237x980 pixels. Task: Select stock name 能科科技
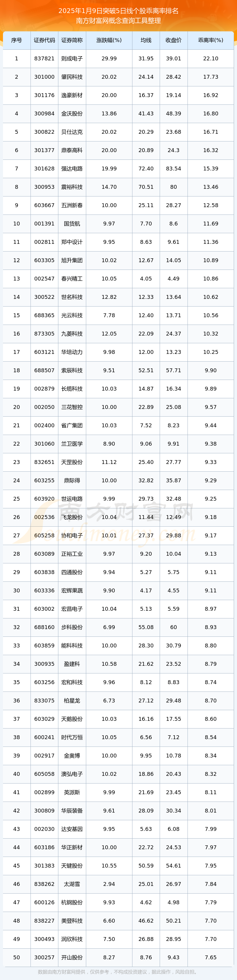click(72, 645)
